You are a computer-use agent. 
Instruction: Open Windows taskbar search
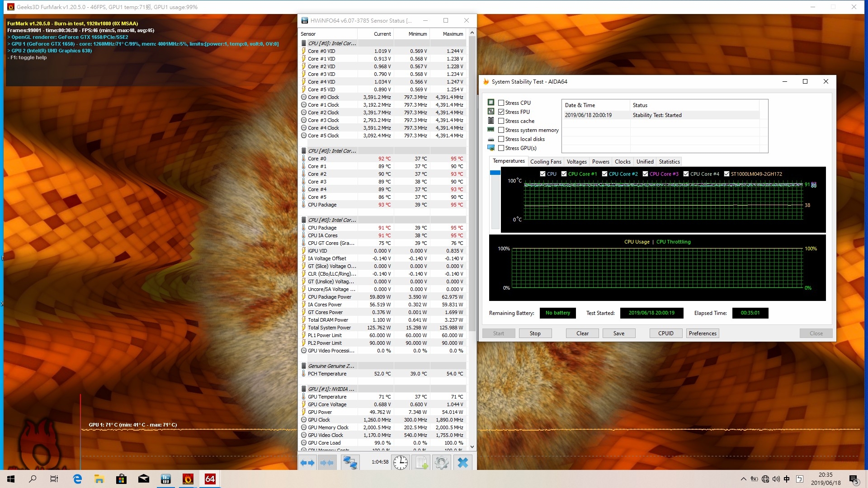click(33, 479)
